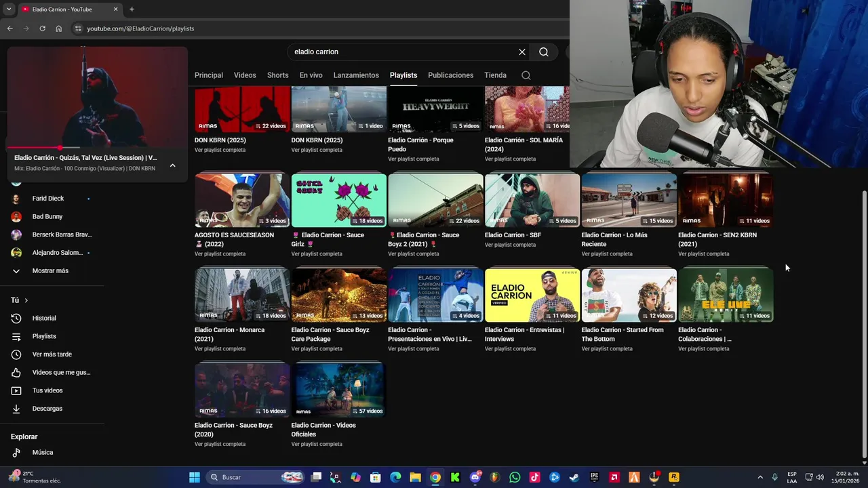Open Historial from the sidebar
This screenshot has width=868, height=488.
coord(44,319)
